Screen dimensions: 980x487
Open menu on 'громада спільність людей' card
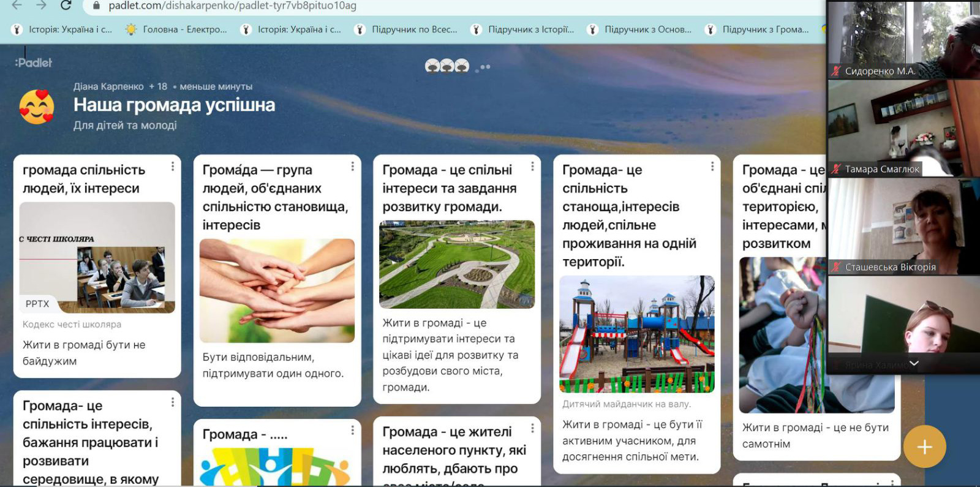[173, 166]
